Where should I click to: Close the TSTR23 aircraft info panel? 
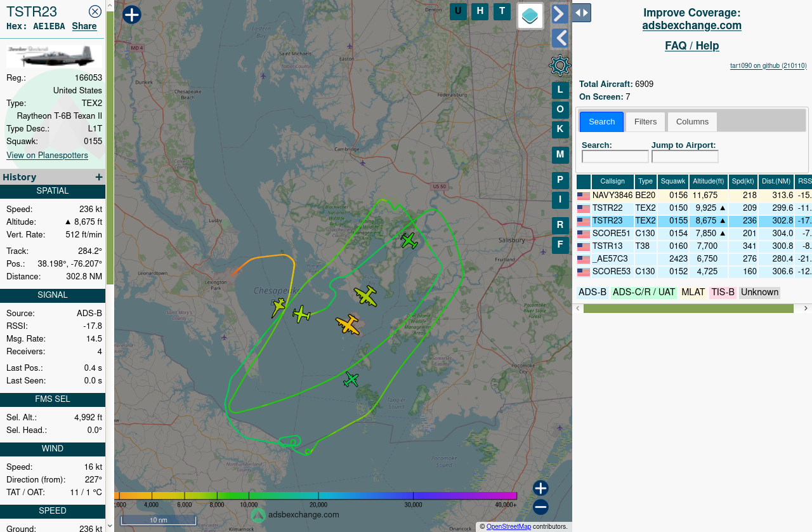95,11
